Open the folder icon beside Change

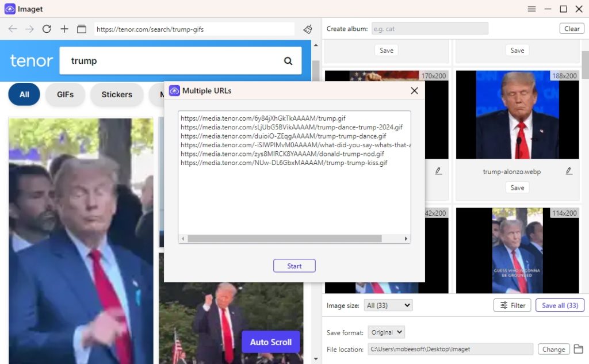[579, 349]
